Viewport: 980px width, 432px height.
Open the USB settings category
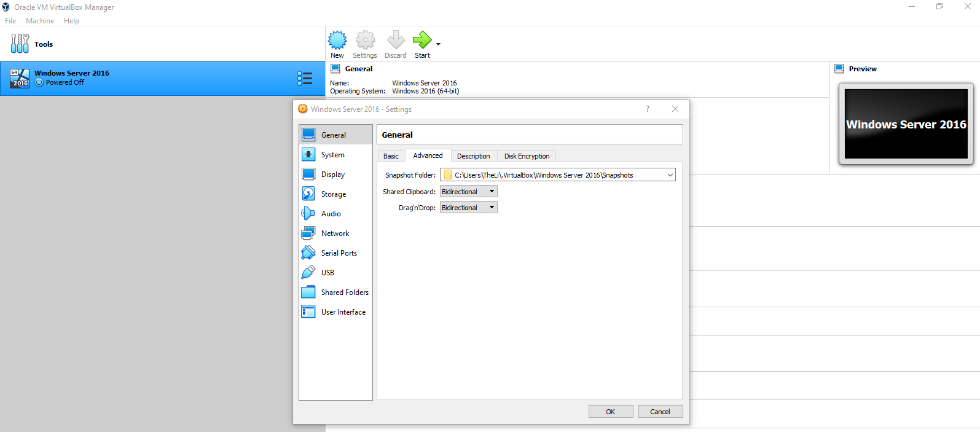[x=327, y=273]
